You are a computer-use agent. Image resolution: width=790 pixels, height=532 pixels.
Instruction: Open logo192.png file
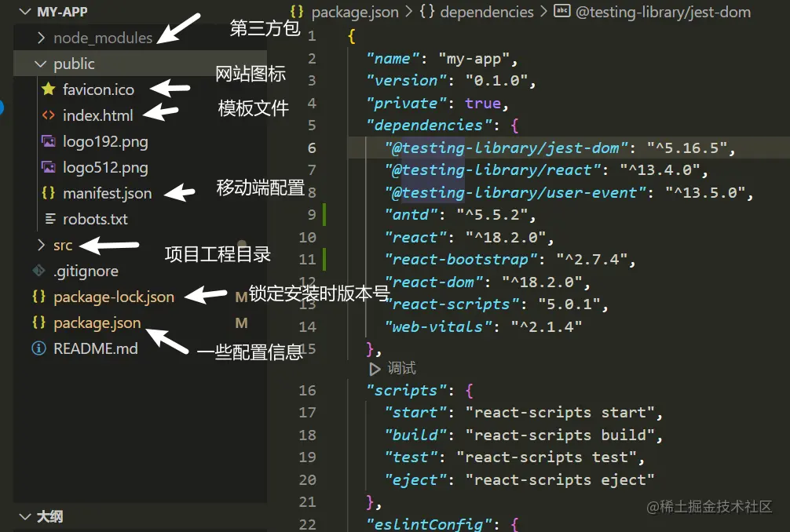pos(105,142)
